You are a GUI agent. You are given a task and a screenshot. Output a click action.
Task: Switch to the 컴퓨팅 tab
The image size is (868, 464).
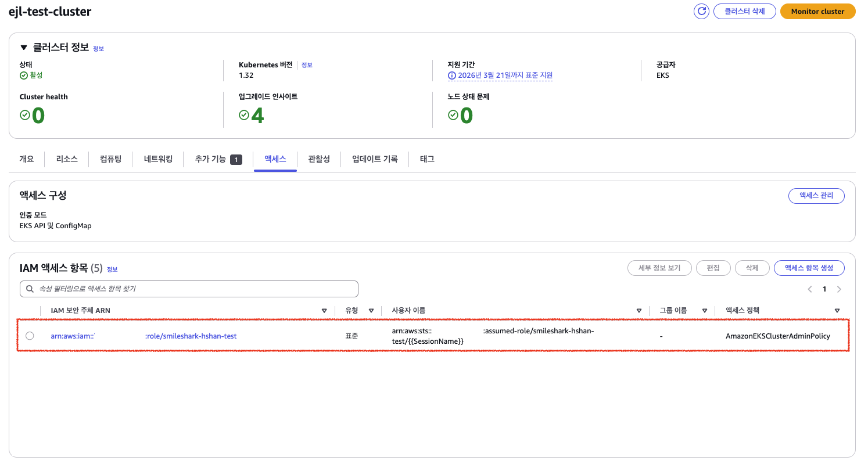110,159
